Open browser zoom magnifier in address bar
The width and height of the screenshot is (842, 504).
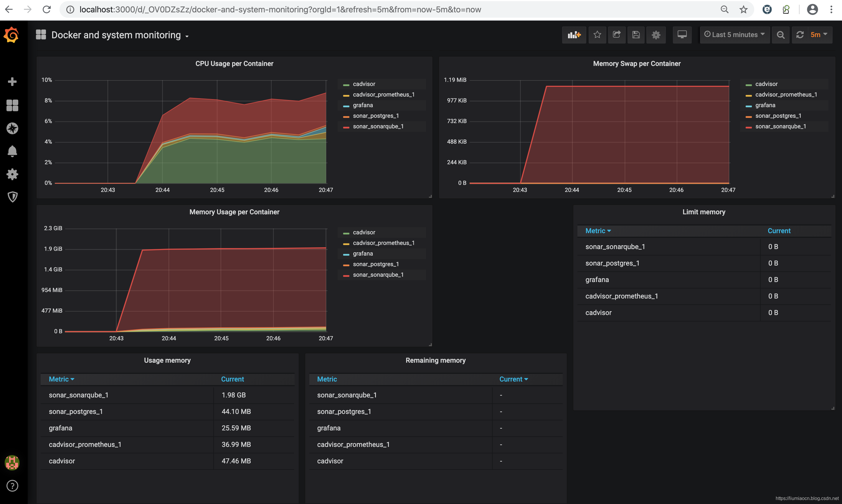tap(724, 9)
